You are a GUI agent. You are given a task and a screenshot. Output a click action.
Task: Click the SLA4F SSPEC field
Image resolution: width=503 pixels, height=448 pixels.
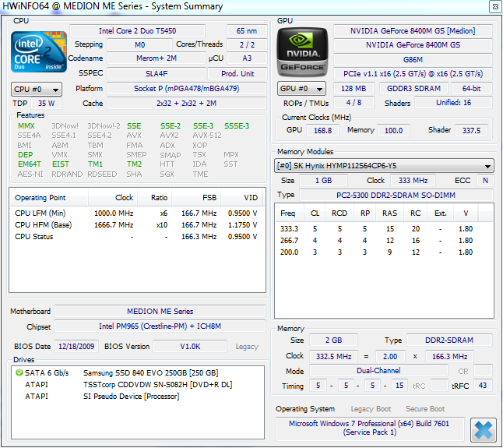(157, 74)
